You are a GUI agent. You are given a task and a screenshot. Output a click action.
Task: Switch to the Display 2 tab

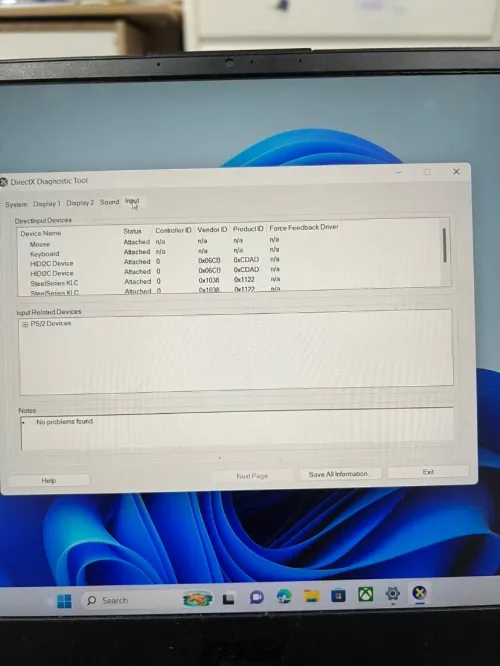click(80, 203)
